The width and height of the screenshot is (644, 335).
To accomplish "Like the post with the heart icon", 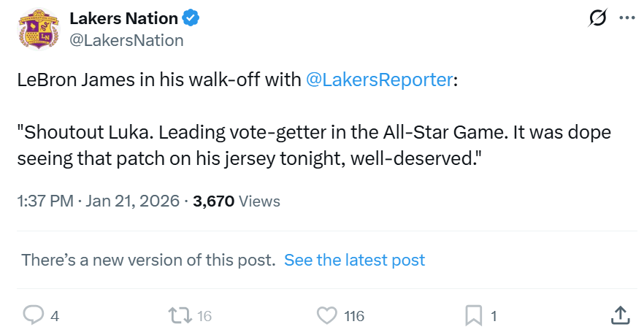I will click(326, 315).
